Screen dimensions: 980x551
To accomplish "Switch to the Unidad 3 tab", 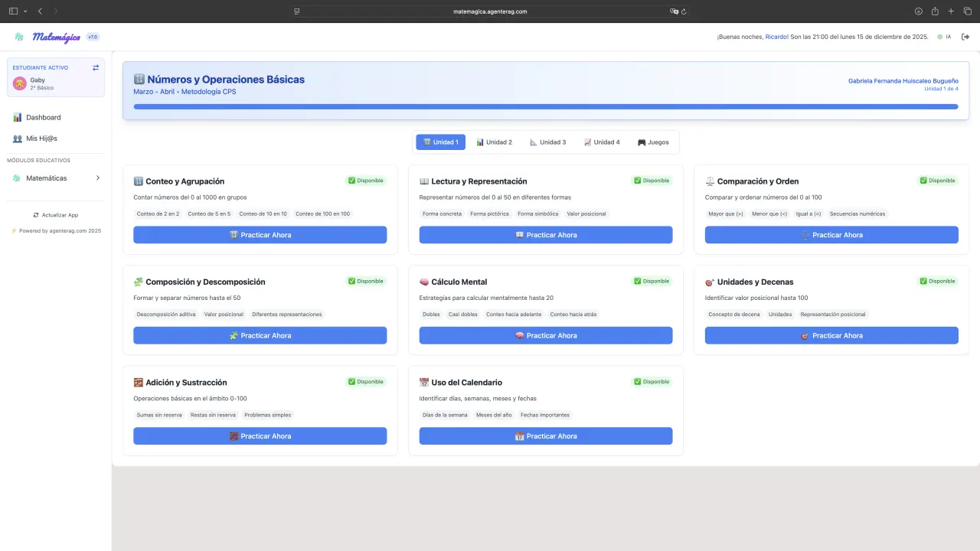I will point(547,142).
